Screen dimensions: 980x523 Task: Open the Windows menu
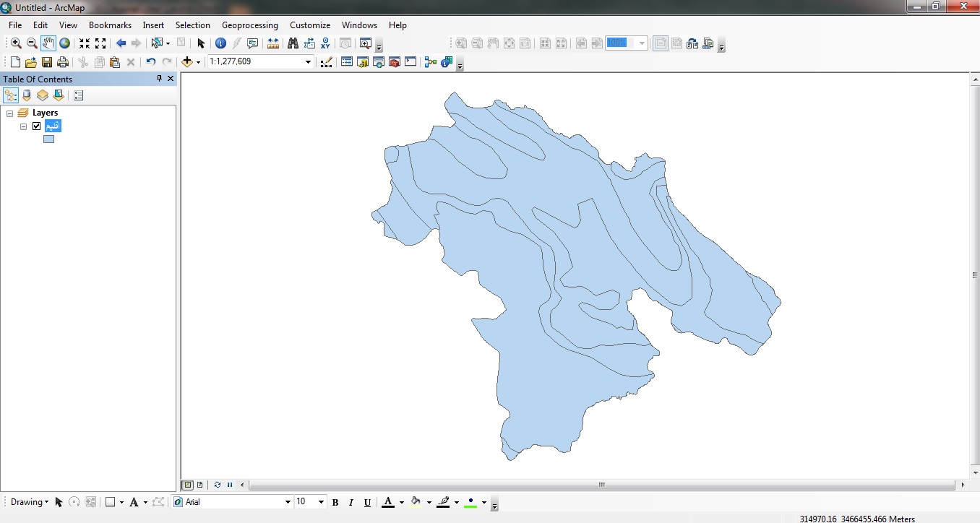point(359,25)
